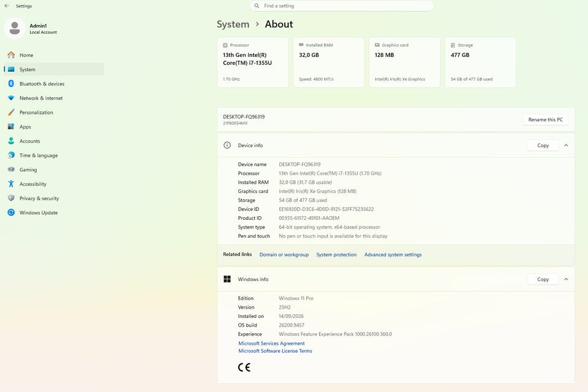Click the Personalization paintbrush icon

[11, 112]
